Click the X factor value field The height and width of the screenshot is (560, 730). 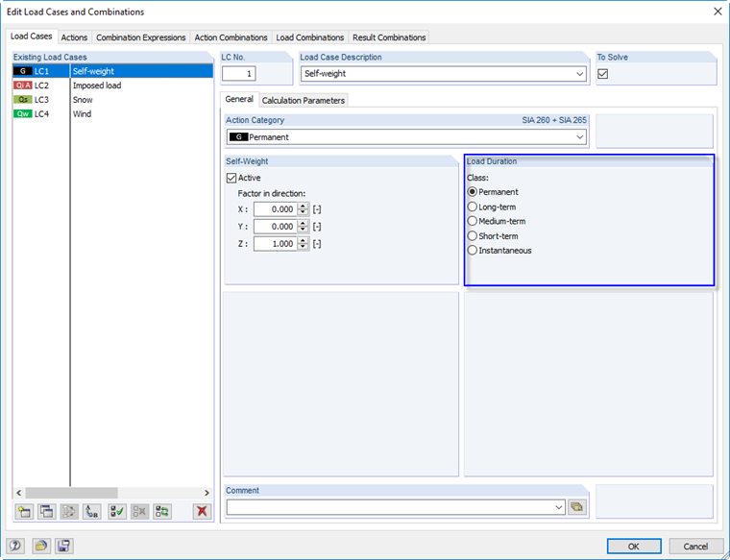point(276,209)
